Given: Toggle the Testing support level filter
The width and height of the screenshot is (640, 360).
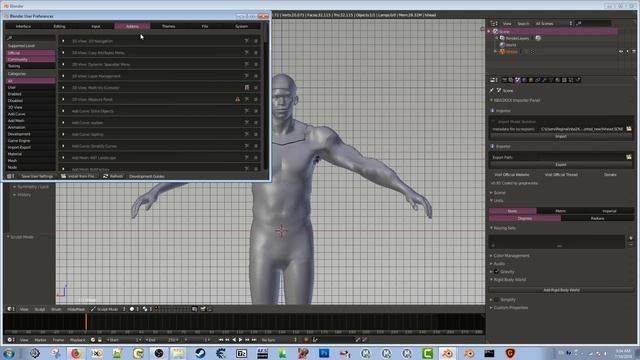Looking at the screenshot, I should (x=31, y=66).
